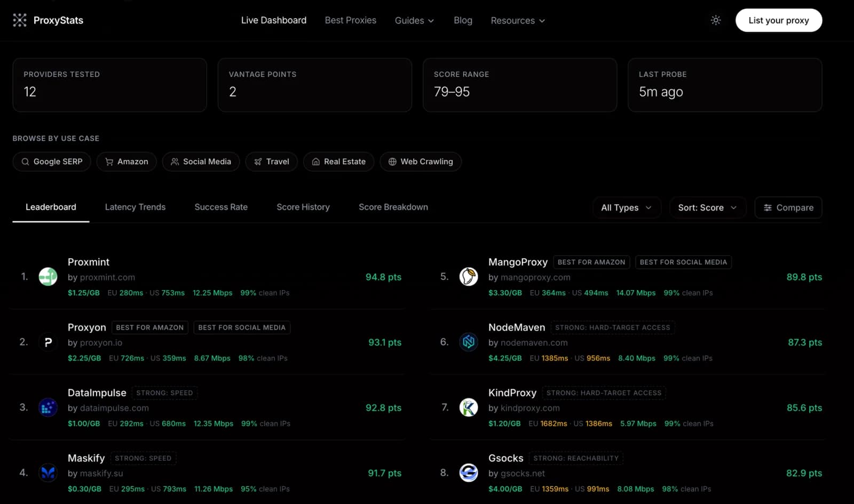This screenshot has height=504, width=854.
Task: Open Best Proxies nav item
Action: (x=351, y=20)
